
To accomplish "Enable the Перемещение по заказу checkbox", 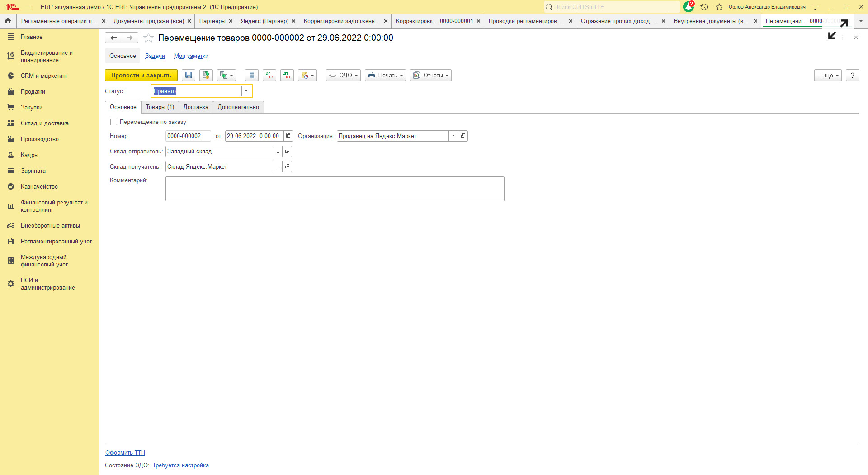I will coord(114,122).
